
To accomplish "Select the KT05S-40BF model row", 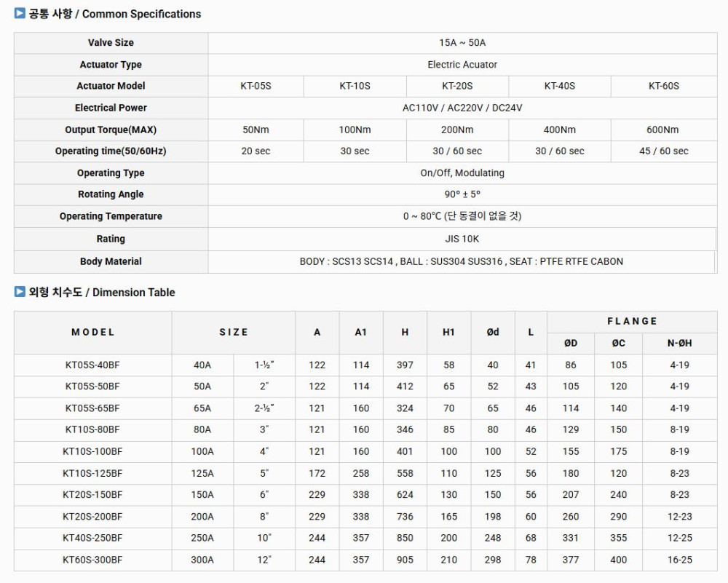I will [92, 365].
